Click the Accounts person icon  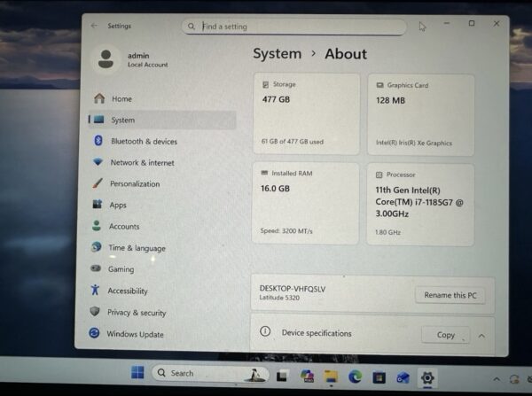[x=97, y=225]
